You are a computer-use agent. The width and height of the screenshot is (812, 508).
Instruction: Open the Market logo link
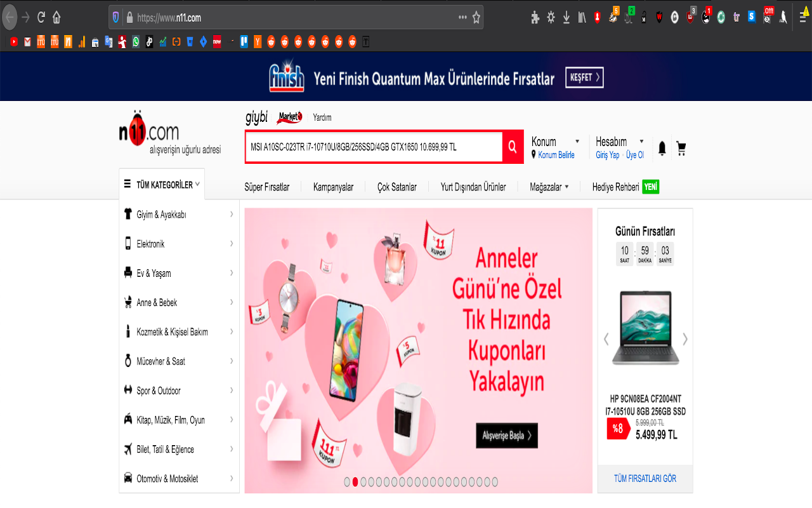click(290, 117)
